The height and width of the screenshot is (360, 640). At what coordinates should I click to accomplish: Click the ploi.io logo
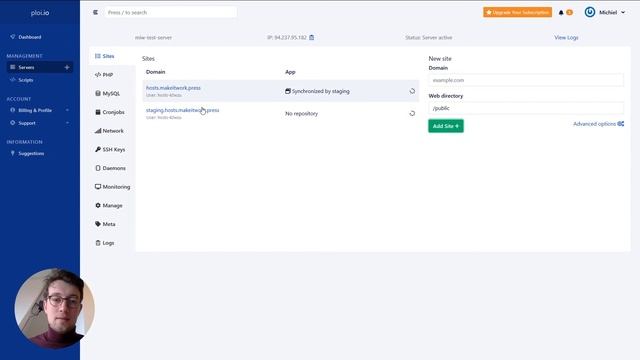click(40, 13)
